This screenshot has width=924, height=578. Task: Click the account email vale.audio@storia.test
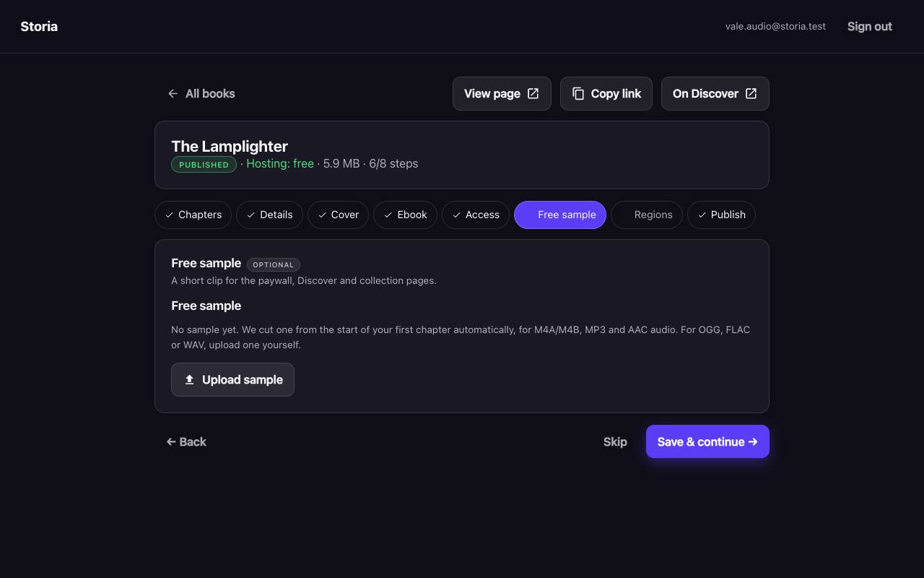[x=775, y=26]
